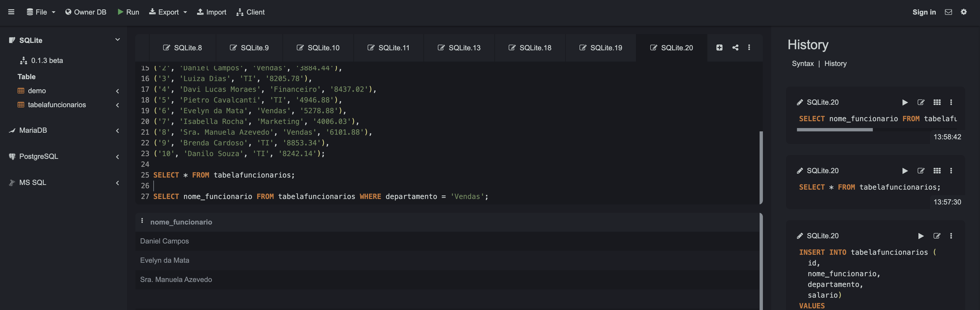Click the Run button to execute query
The width and height of the screenshot is (980, 310).
[128, 11]
